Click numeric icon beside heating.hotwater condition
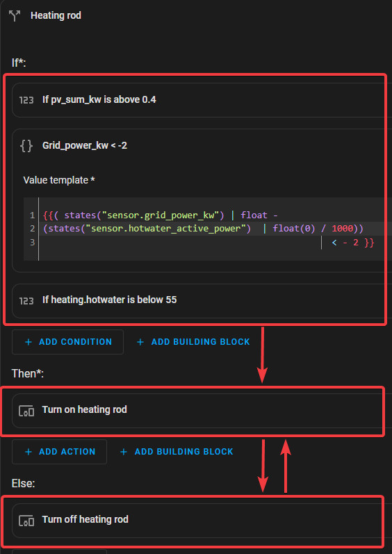This screenshot has width=392, height=554. point(26,300)
